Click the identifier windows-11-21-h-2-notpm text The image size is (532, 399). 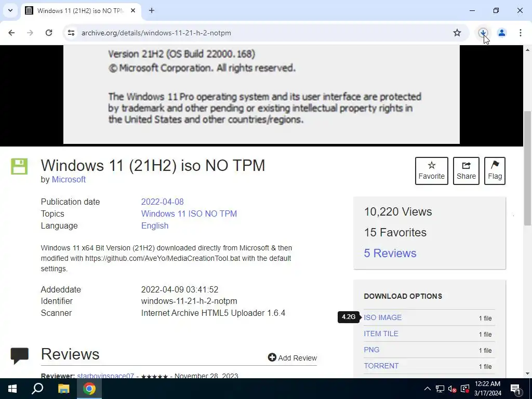tap(189, 301)
